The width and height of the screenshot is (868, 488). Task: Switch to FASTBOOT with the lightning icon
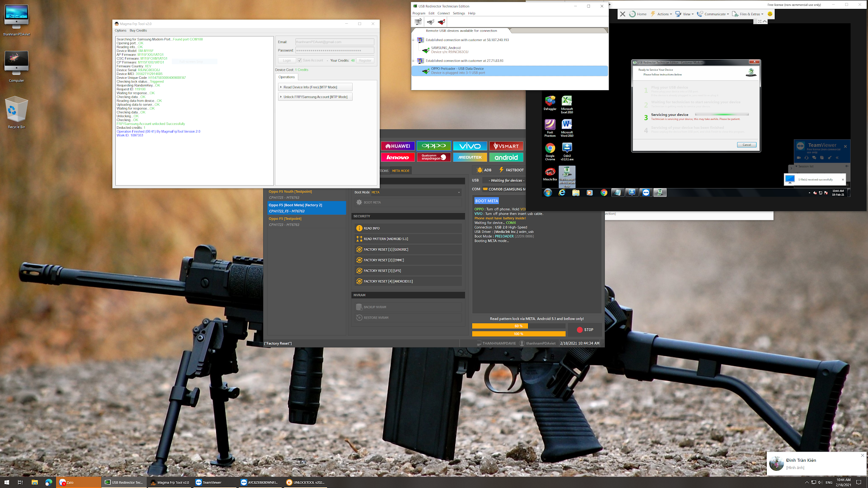click(x=511, y=170)
